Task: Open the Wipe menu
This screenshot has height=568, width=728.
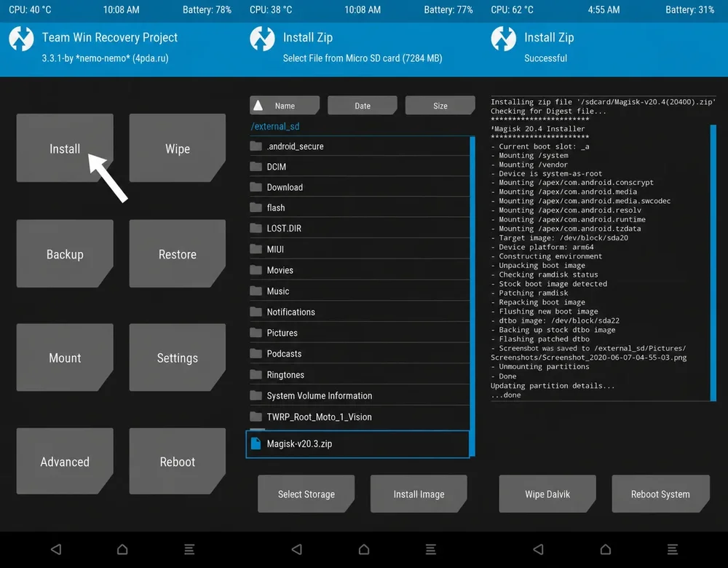Action: click(178, 148)
